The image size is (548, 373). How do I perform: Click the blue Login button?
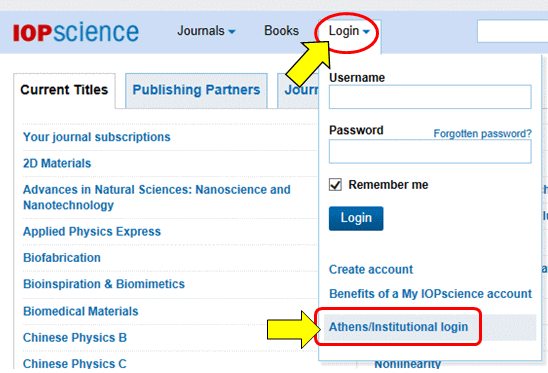tap(356, 218)
